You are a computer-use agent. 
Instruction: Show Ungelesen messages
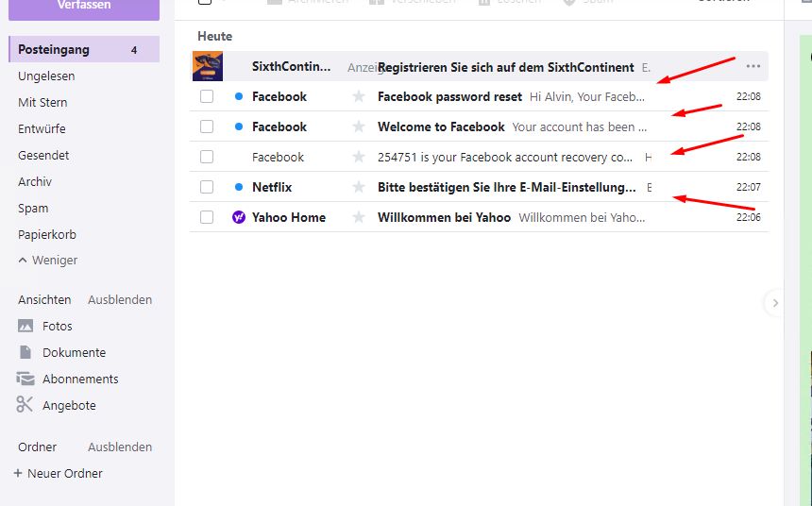click(x=46, y=76)
